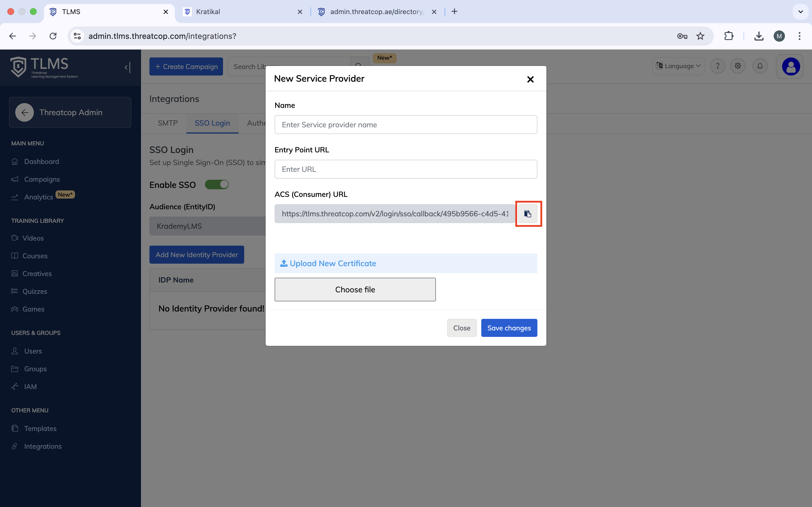Open Chrome tab list chevron
Screen dimensions: 812x507
[x=800, y=12]
